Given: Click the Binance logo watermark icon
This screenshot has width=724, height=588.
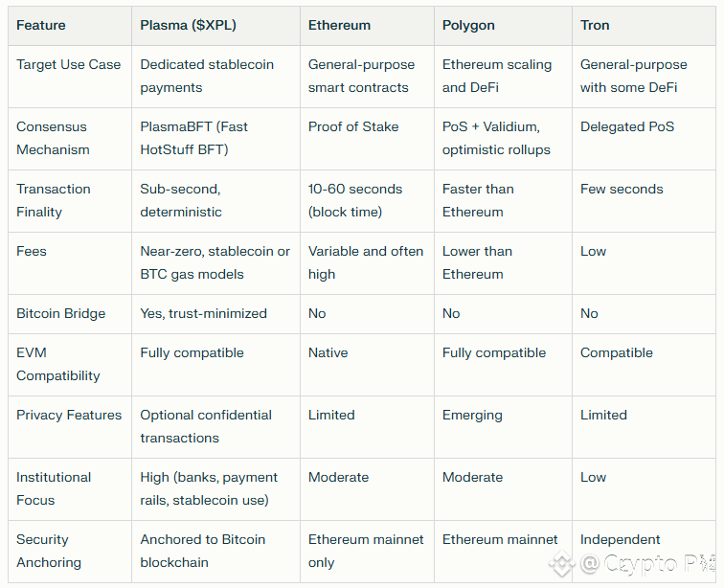Looking at the screenshot, I should [562, 563].
